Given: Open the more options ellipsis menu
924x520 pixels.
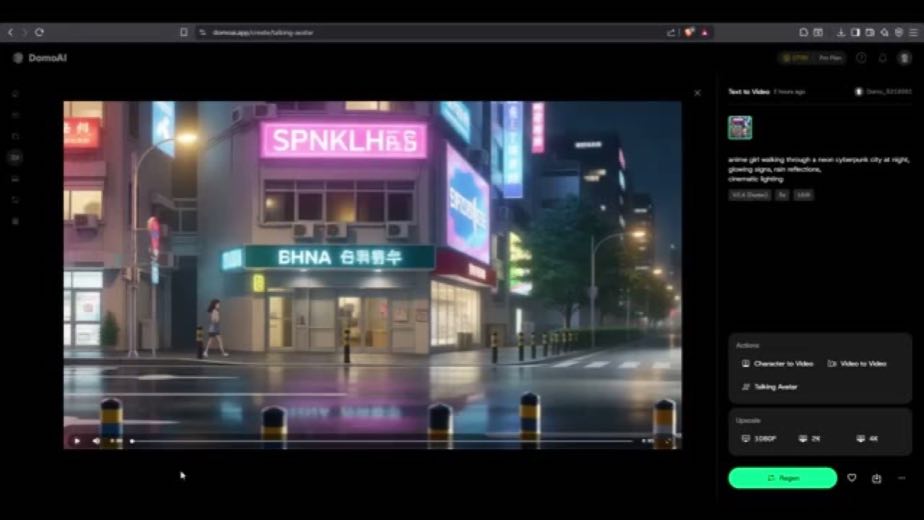Looking at the screenshot, I should (x=902, y=478).
